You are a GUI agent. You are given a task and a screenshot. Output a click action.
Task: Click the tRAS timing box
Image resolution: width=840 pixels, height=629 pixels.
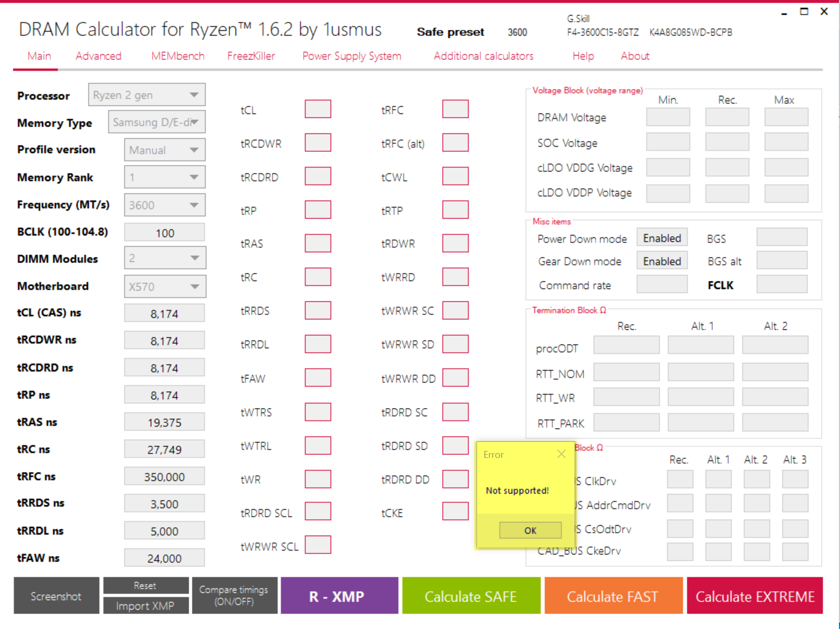tap(318, 244)
